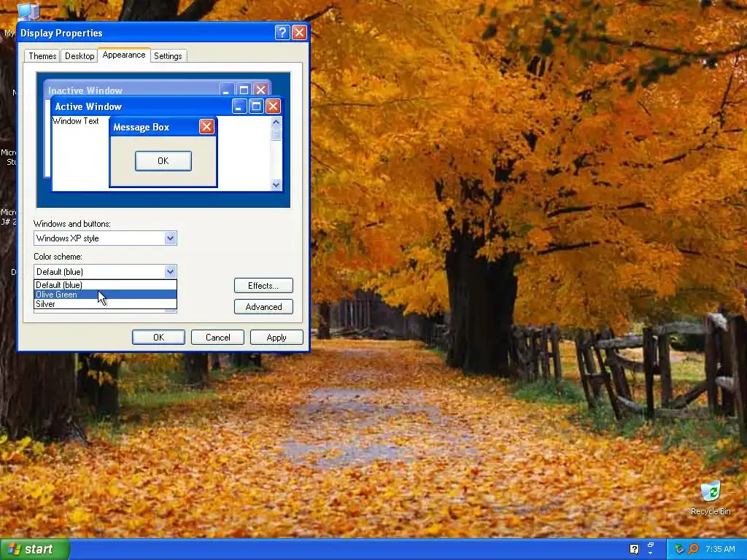Confirm with the dialog OK button
The image size is (747, 560).
pos(158,337)
